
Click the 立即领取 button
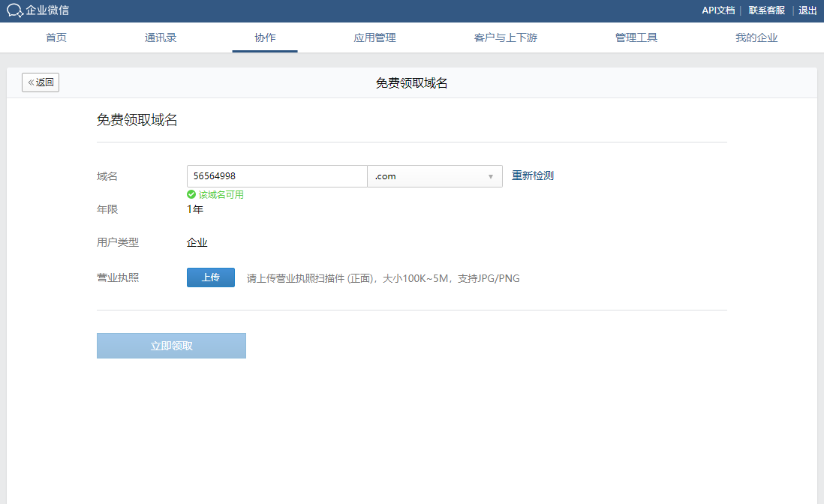coord(171,346)
